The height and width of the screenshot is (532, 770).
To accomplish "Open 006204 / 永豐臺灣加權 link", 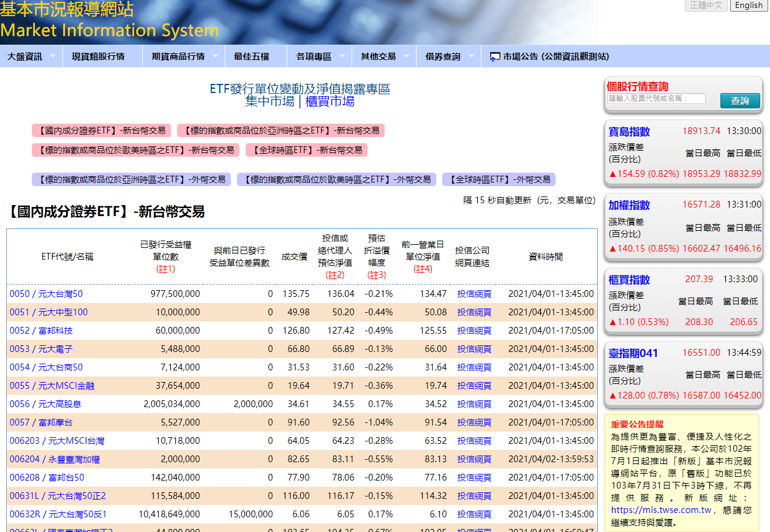I will pyautogui.click(x=55, y=459).
